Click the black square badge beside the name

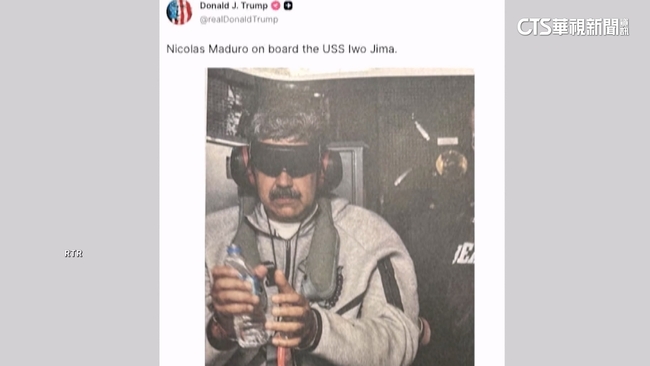(288, 5)
